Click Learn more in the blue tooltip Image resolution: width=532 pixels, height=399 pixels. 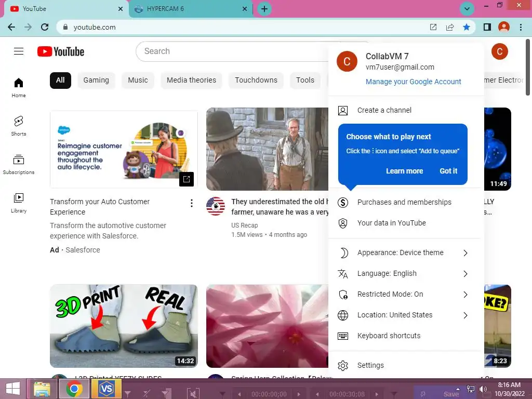404,171
